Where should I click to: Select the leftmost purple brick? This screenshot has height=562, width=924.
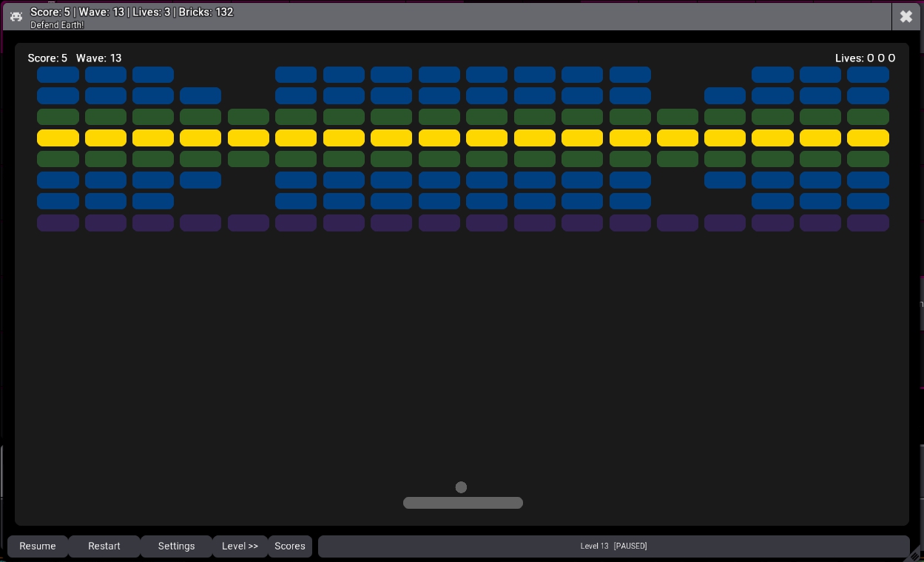click(58, 223)
